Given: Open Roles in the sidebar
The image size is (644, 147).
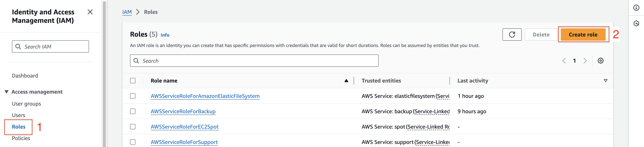Looking at the screenshot, I should point(19,127).
